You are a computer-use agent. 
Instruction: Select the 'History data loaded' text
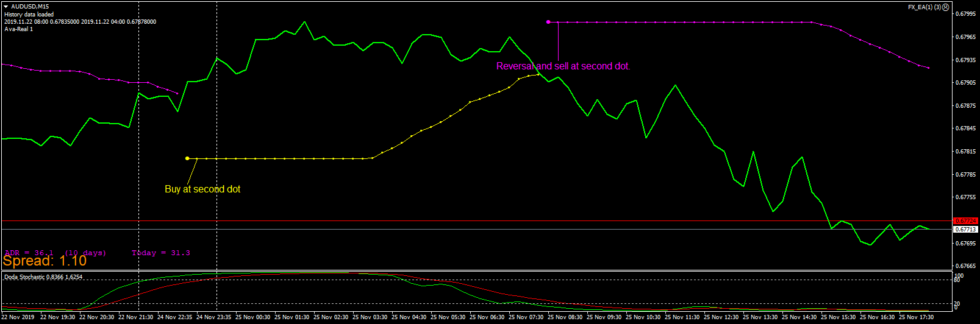[29, 14]
